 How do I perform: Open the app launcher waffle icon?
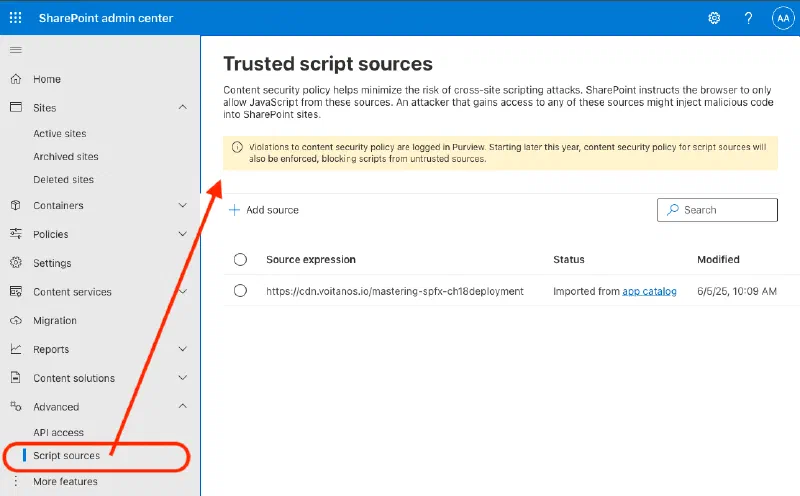pos(16,18)
